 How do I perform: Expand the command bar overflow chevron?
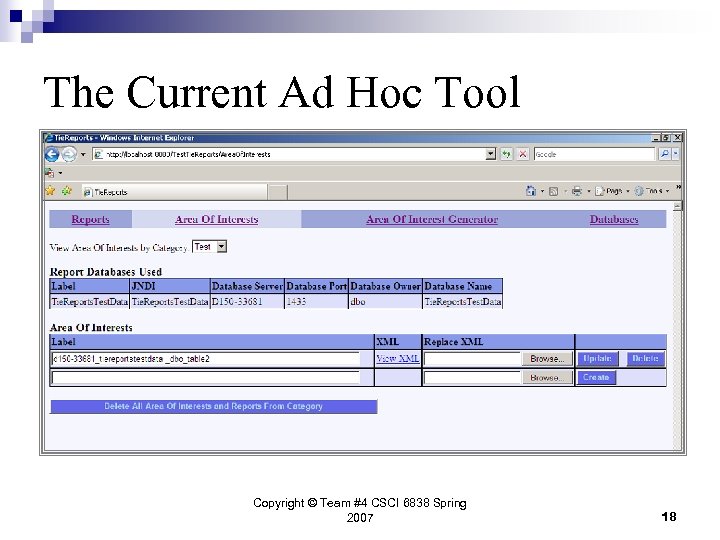[678, 187]
